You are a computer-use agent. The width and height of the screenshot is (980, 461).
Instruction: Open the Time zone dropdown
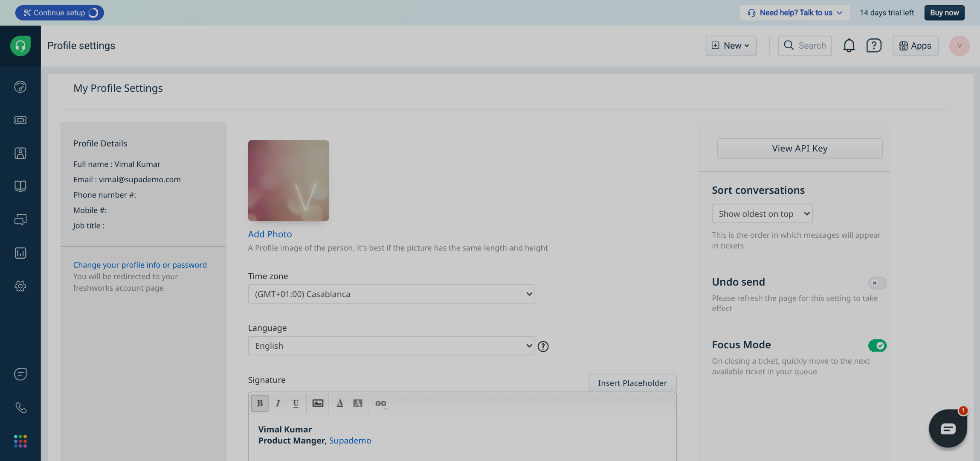pyautogui.click(x=391, y=294)
